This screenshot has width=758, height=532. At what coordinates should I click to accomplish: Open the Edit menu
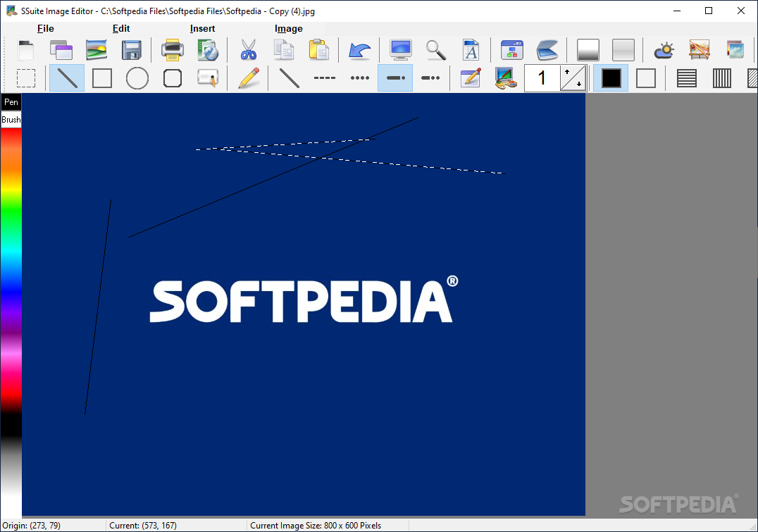(121, 28)
